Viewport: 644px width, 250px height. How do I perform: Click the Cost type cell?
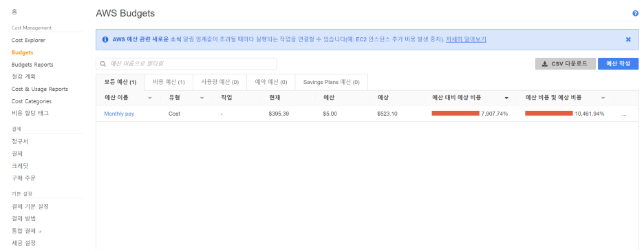pos(174,114)
